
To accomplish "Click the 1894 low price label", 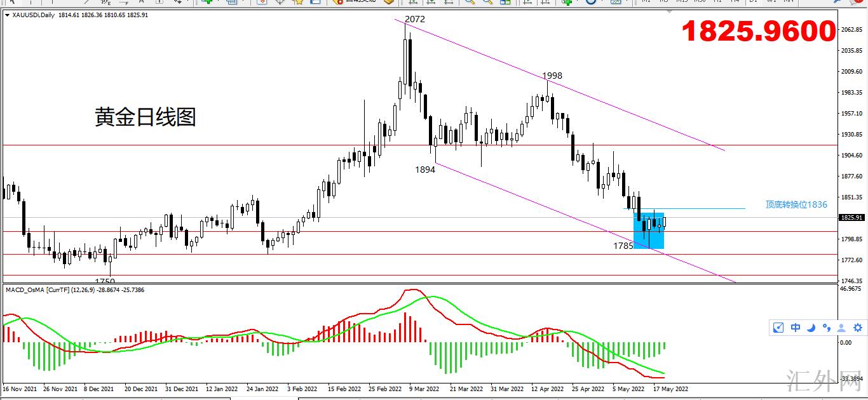I will (x=425, y=170).
